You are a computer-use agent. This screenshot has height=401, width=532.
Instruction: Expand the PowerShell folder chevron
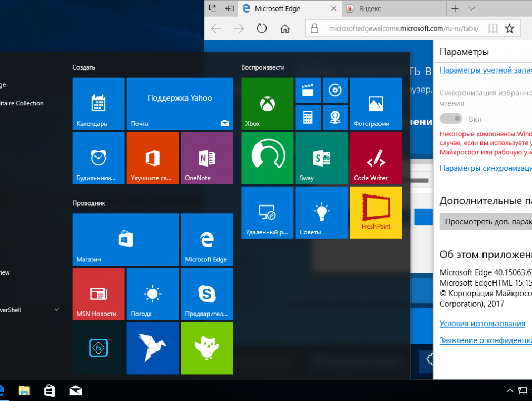pos(57,310)
